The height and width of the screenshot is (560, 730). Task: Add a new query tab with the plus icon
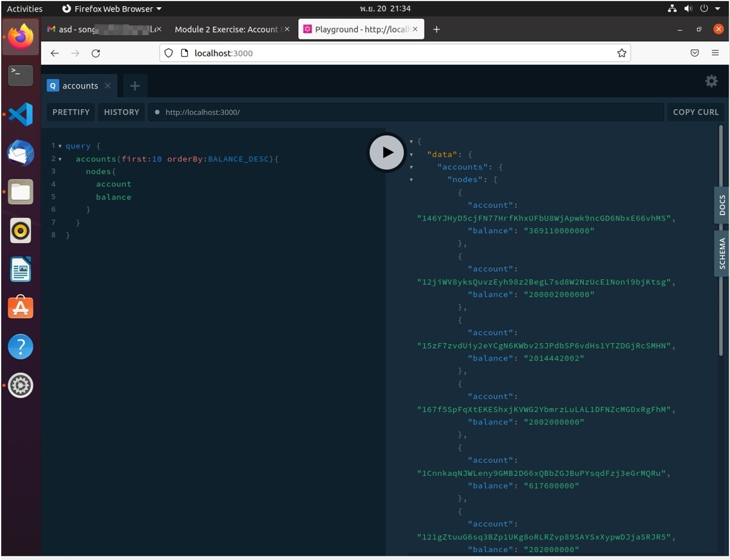(135, 85)
